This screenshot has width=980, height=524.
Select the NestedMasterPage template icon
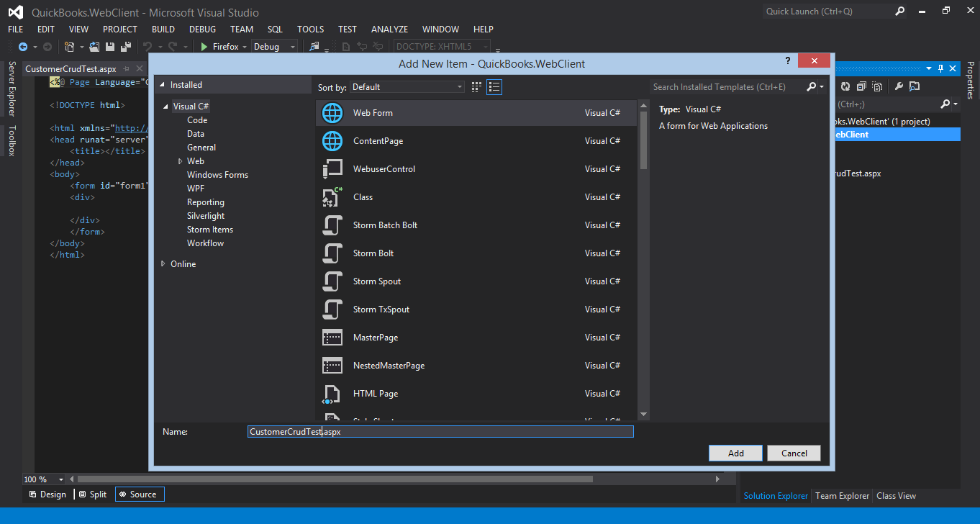(332, 366)
